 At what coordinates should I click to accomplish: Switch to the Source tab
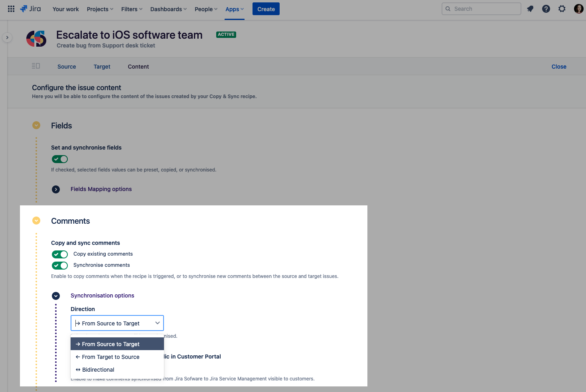pyautogui.click(x=67, y=67)
